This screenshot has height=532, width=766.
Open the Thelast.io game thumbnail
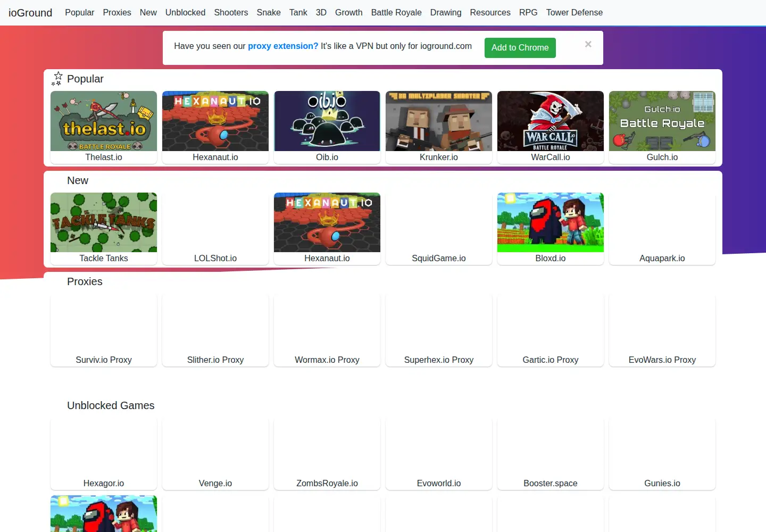tap(104, 121)
